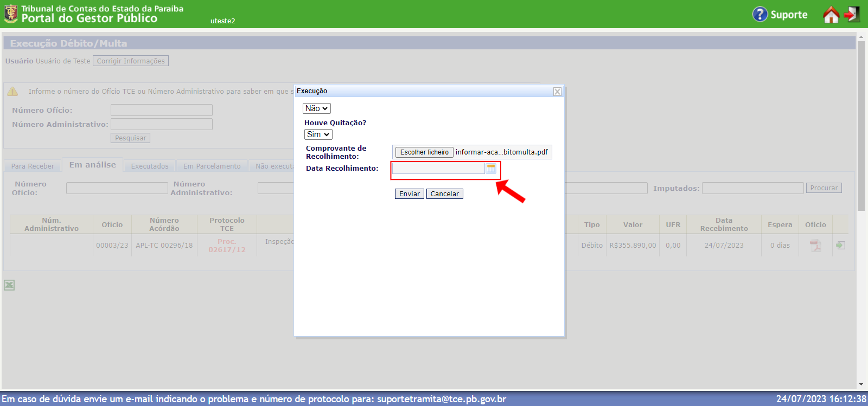Click the Núm. Administrativo column header
Viewport: 868px width, 406px height.
click(52, 224)
